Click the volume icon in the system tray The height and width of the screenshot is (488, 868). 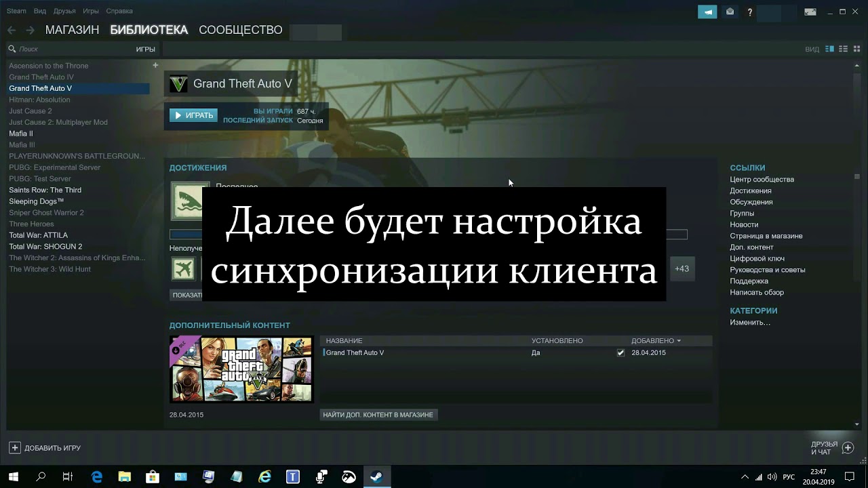(x=772, y=476)
